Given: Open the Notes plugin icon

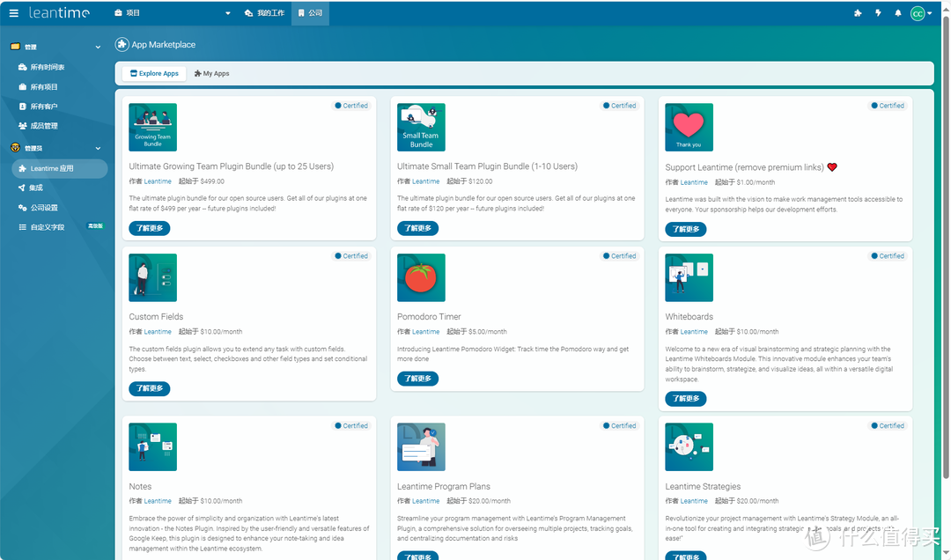Looking at the screenshot, I should click(152, 446).
